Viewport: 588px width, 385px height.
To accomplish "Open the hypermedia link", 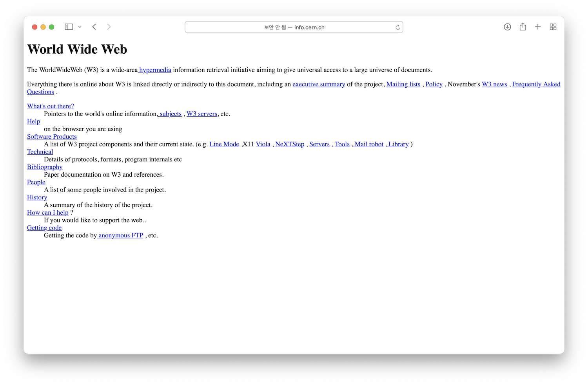I will click(x=155, y=70).
